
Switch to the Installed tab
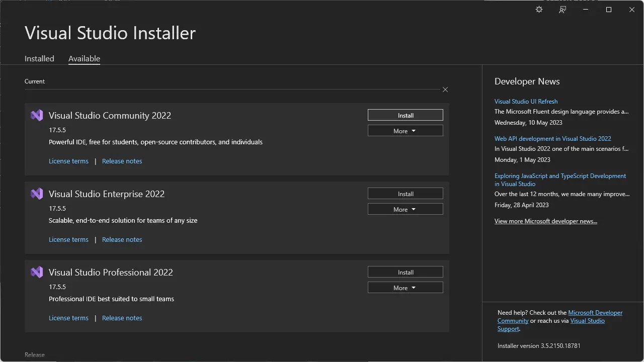point(39,58)
